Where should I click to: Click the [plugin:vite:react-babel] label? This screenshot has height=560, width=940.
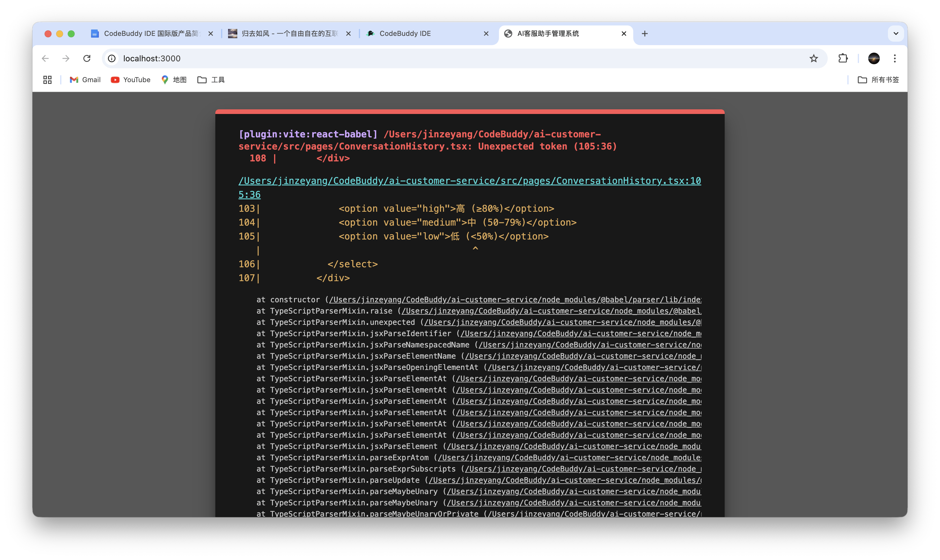pos(308,134)
